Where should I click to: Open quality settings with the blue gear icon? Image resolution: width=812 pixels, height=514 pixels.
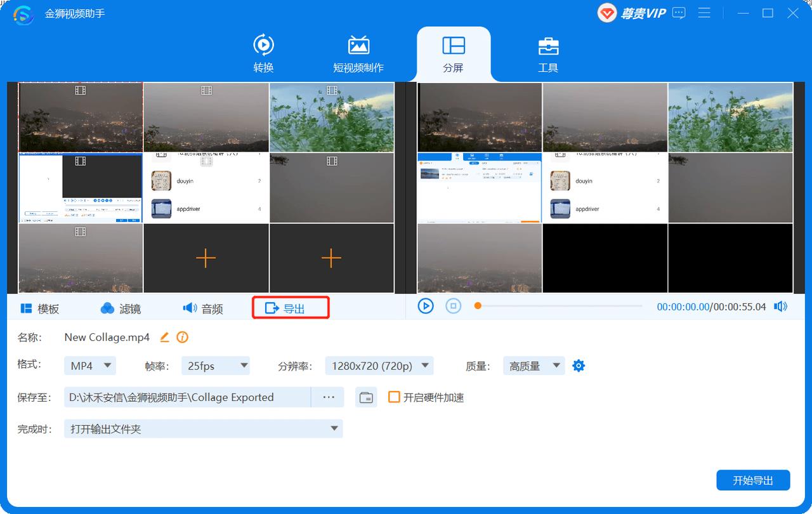(579, 366)
